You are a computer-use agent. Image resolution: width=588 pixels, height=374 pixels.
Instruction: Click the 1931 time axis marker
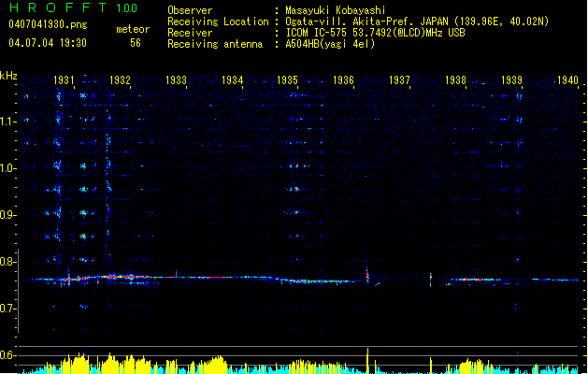tap(64, 80)
